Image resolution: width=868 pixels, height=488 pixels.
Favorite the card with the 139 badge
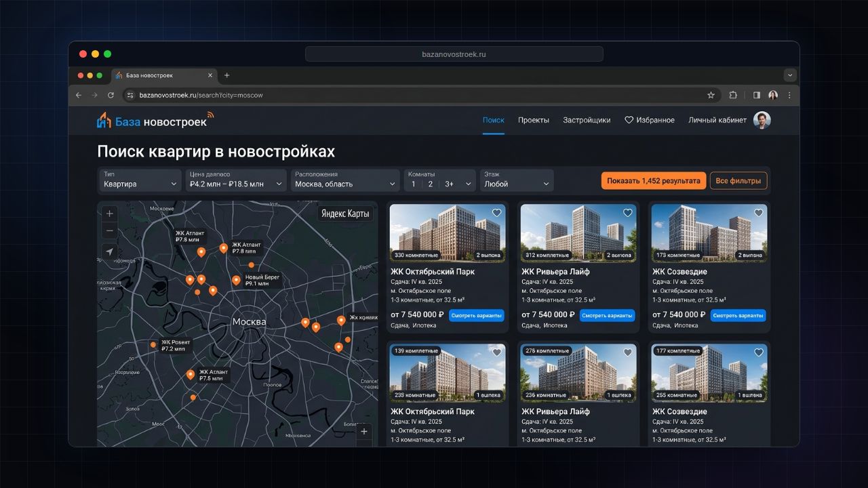tap(496, 352)
